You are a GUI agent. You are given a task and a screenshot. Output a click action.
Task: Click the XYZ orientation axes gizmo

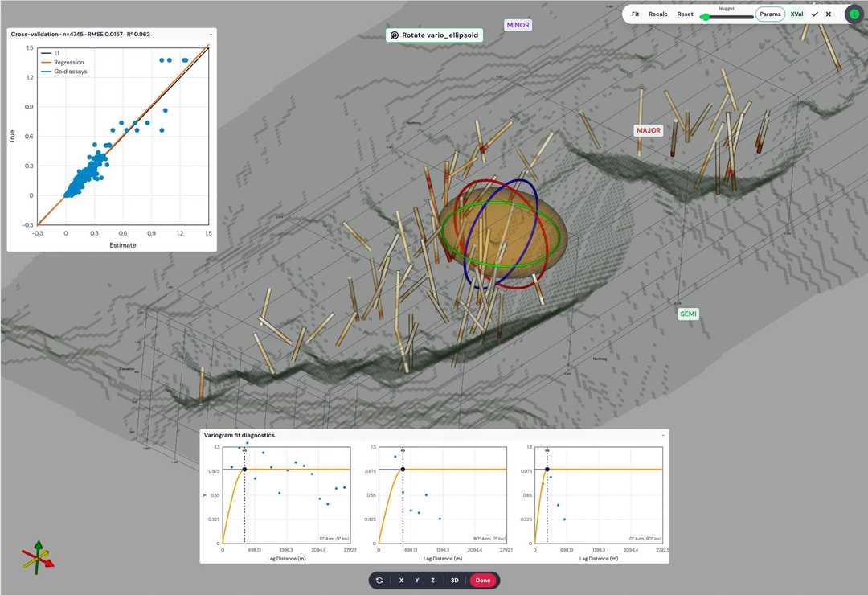tap(38, 557)
